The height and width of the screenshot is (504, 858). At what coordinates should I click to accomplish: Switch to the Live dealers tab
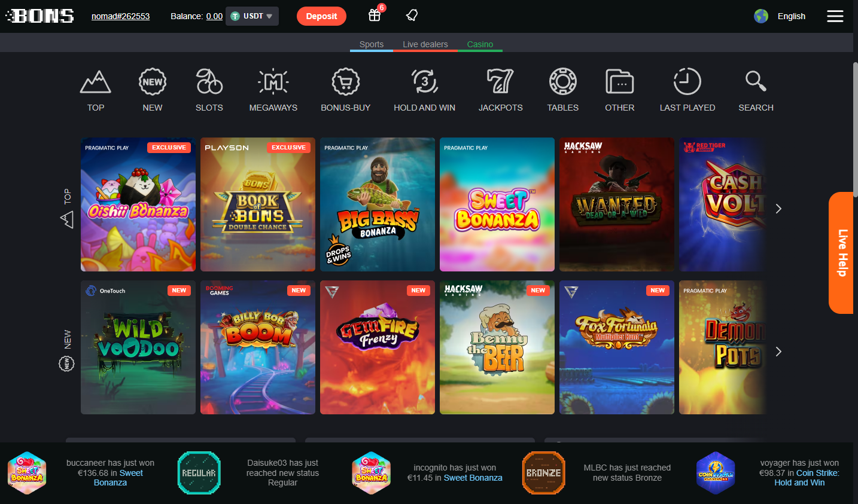pyautogui.click(x=425, y=44)
